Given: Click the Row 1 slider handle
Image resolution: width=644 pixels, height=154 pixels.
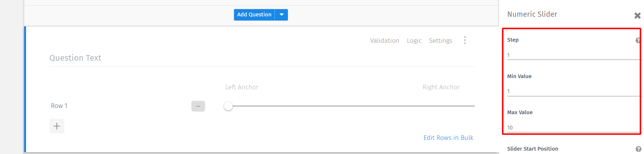Looking at the screenshot, I should (x=228, y=106).
